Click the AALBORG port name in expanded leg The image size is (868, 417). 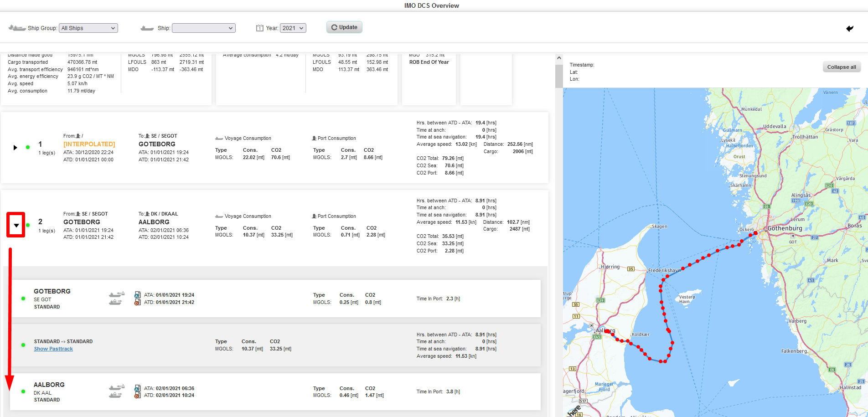pos(49,385)
